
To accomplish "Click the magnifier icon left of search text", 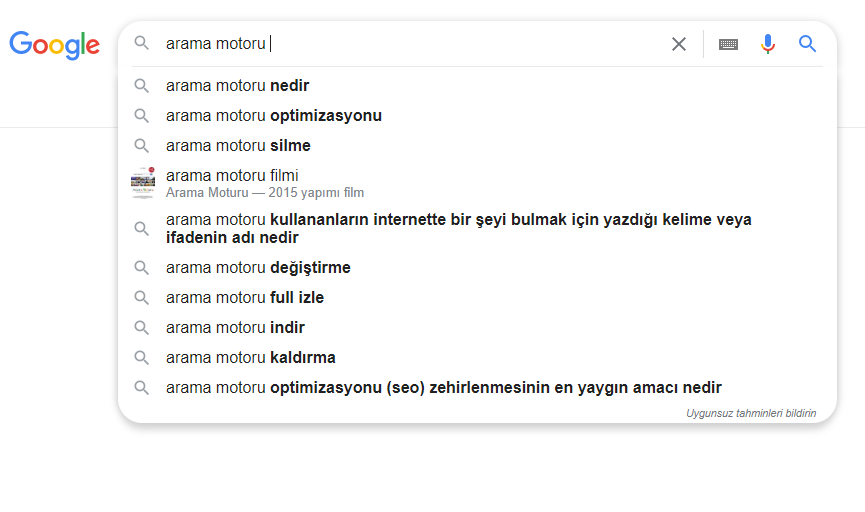I will [x=142, y=44].
